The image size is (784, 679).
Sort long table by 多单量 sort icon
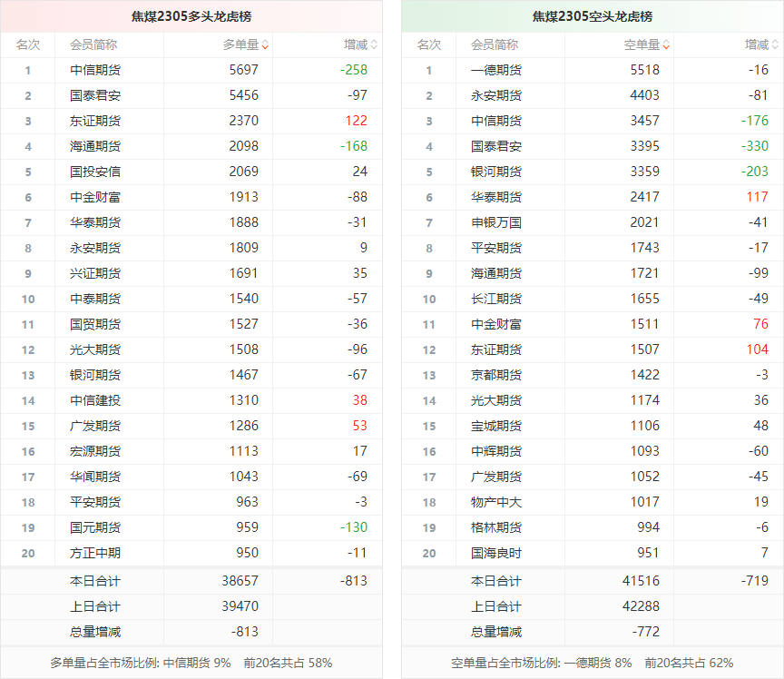(x=264, y=44)
